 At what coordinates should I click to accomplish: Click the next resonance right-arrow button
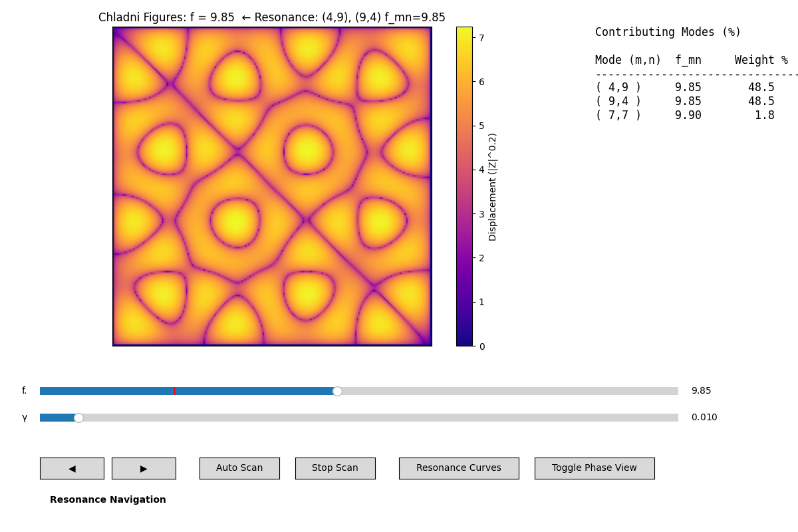click(x=144, y=468)
